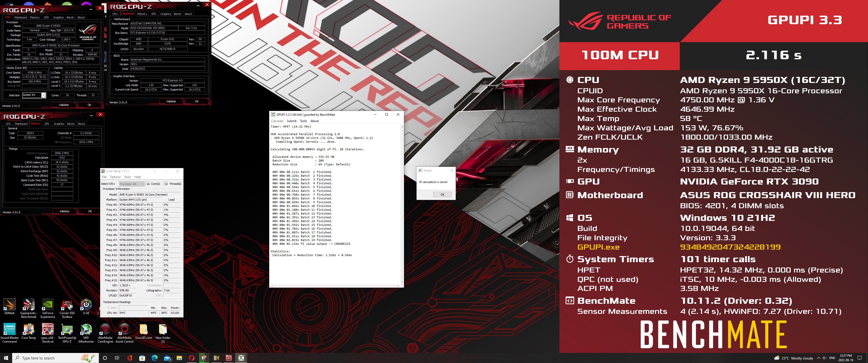868x363 pixels.
Task: Click Validate in the Memory CPU-Z window
Action: [64, 211]
